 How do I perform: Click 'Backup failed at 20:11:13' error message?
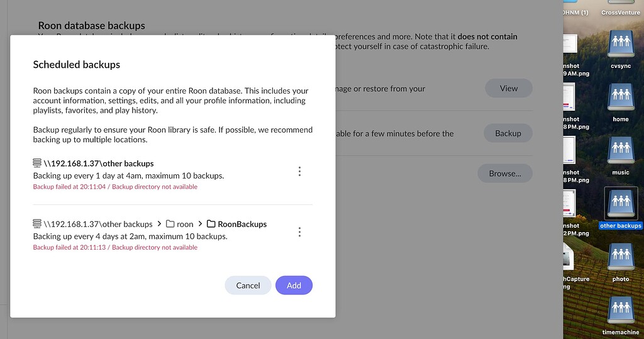coord(115,247)
